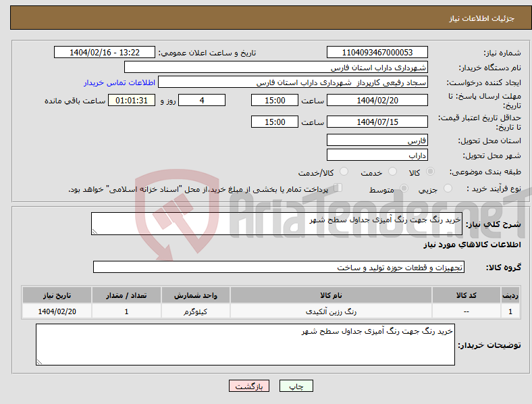Click the کد کالا column header
Screen dimensions: 532x404
click(x=467, y=295)
